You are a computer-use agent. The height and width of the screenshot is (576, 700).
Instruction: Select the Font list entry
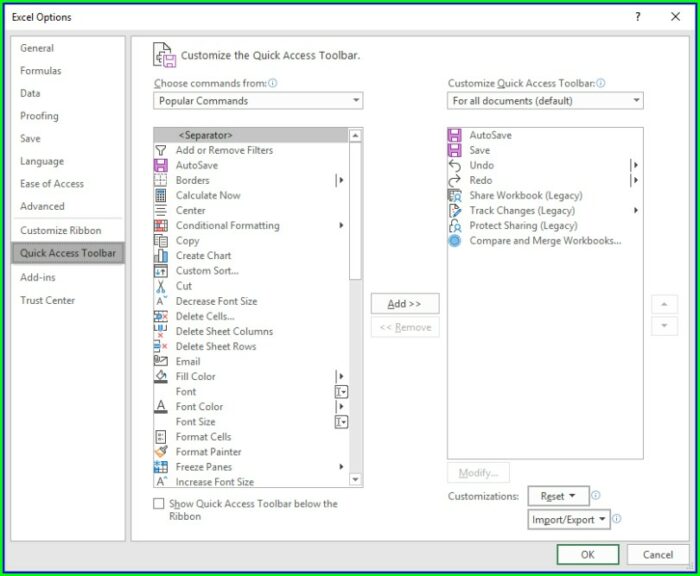point(251,392)
